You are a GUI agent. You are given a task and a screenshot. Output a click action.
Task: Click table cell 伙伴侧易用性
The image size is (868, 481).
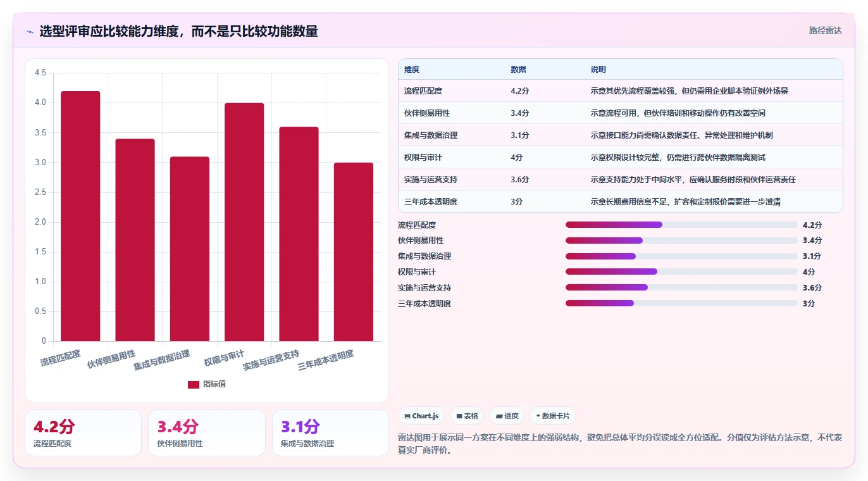point(427,113)
